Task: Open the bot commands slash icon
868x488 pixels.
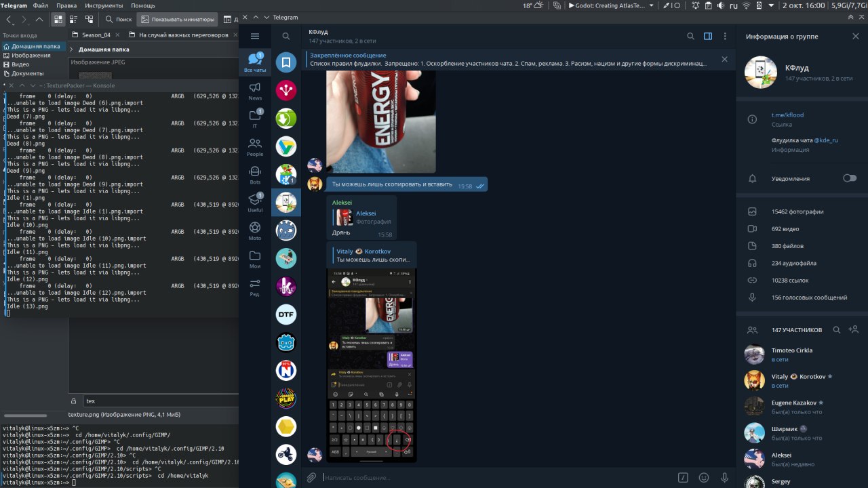Action: (683, 477)
